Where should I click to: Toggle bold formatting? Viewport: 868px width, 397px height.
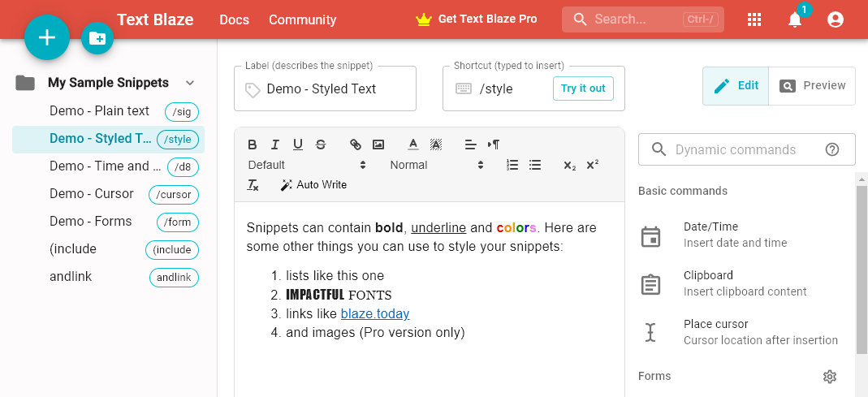click(253, 145)
